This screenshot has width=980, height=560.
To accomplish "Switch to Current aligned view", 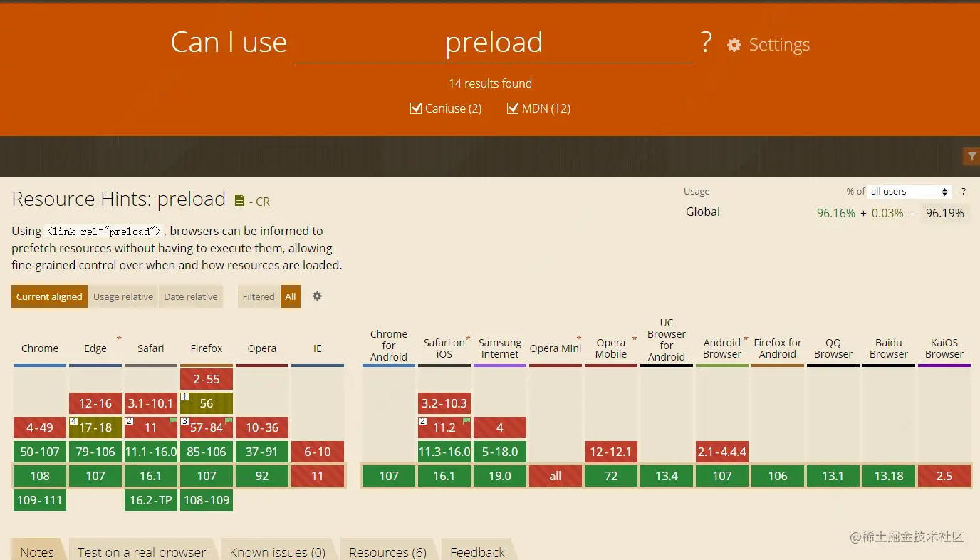I will 50,296.
